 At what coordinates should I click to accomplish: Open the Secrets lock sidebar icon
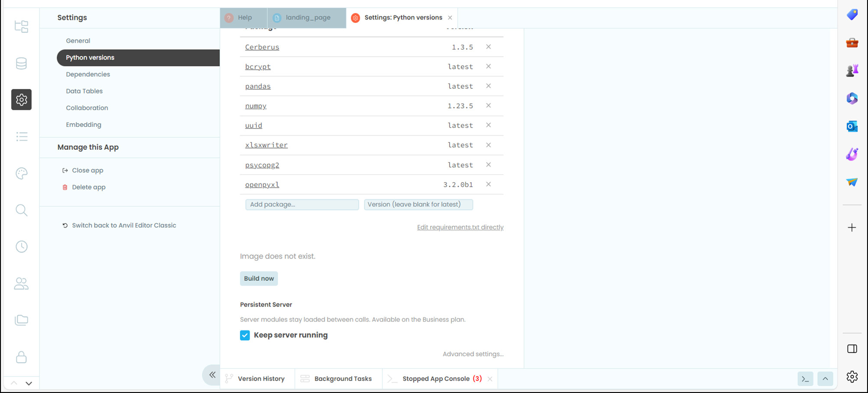coord(21,357)
